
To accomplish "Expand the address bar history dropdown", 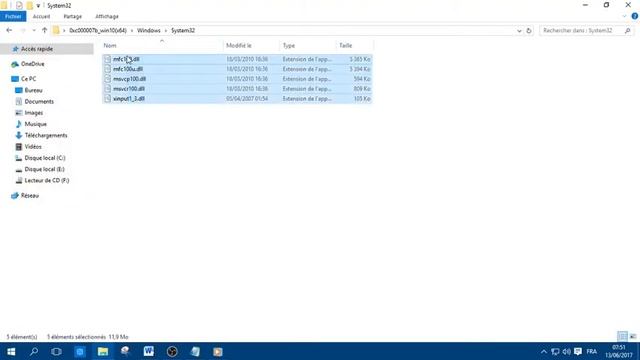I will click(519, 31).
